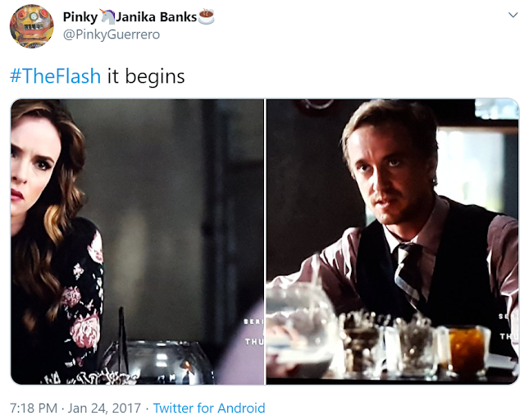Click the 7:18 PM Jan 24, 2017 timestamp
The image size is (524, 420).
click(75, 408)
